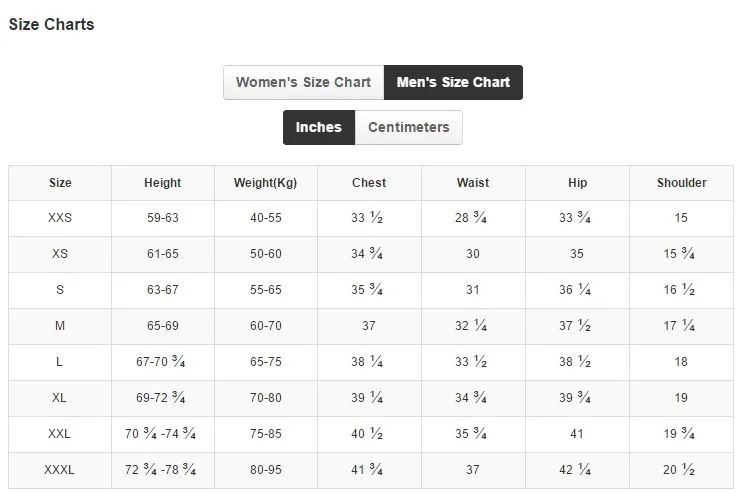Click the Weight(Kg) column header

(266, 183)
